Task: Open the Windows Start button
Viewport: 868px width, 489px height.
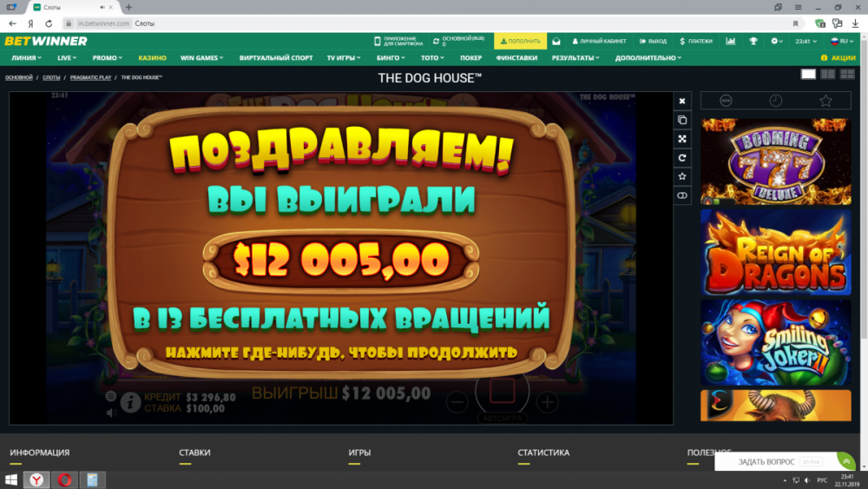Action: (x=11, y=479)
